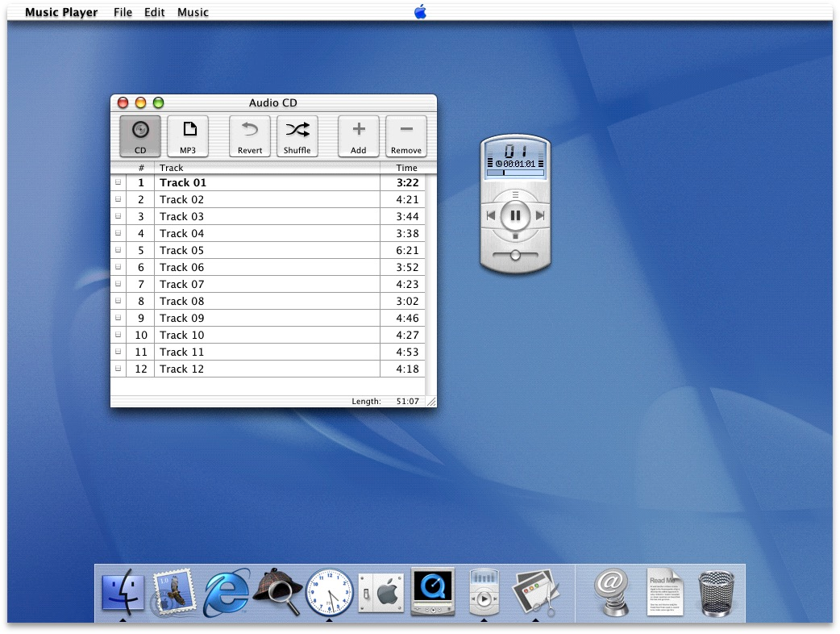Open the Music menu
Screen dimensions: 840x634
click(193, 12)
